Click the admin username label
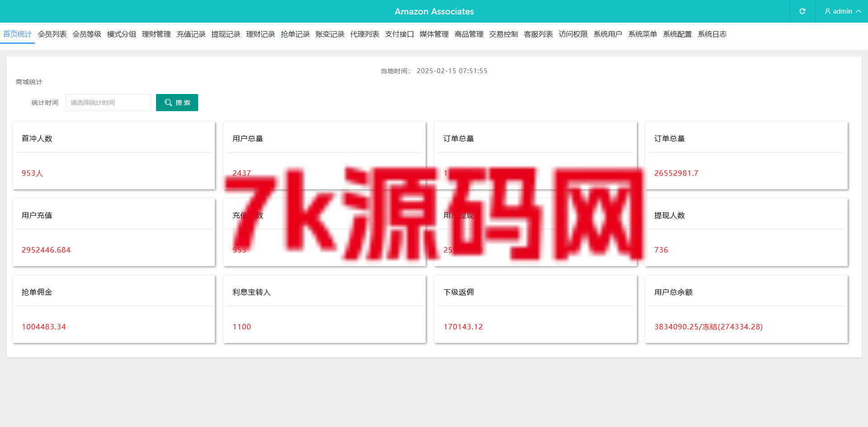Viewport: 868px width, 427px height. pos(843,11)
